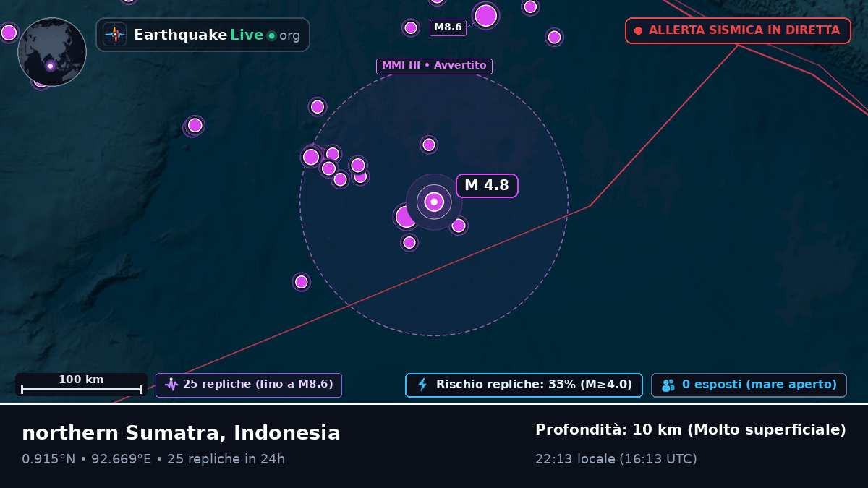Click the 100 km scale bar
Viewport: 868px width, 488px height.
[81, 385]
